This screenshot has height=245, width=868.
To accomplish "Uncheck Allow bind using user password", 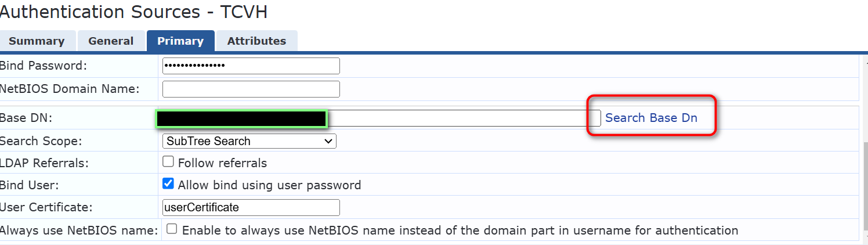I will point(168,183).
